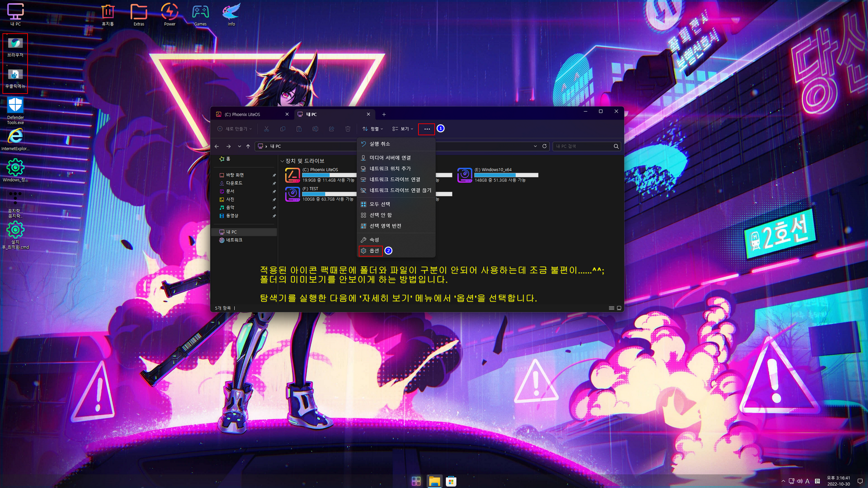This screenshot has height=488, width=868.
Task: Open the Windows_정 gear script icon
Action: 15,170
